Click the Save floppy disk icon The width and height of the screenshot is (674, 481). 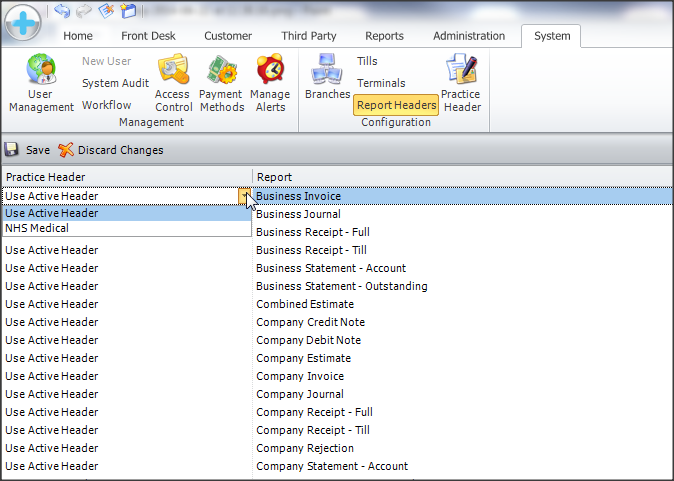12,150
